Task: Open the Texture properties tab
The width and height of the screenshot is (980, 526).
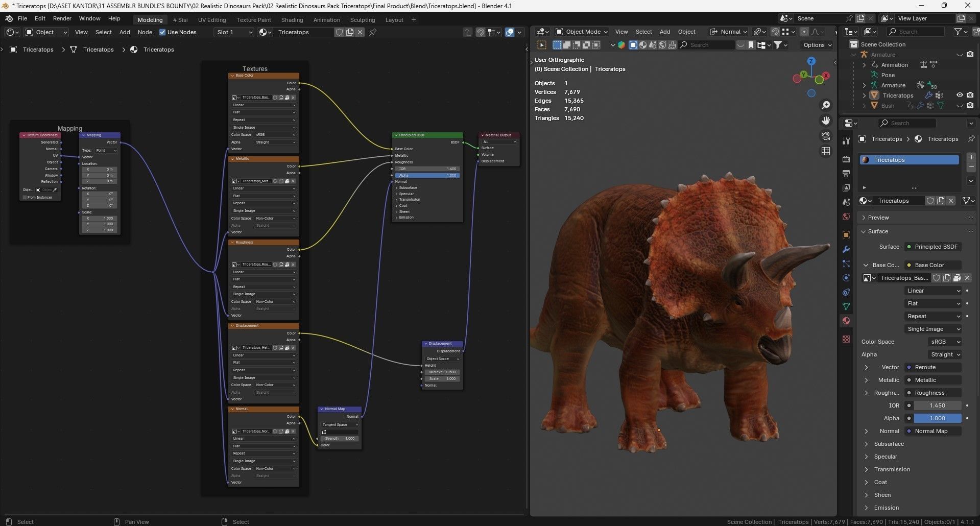Action: pos(846,339)
